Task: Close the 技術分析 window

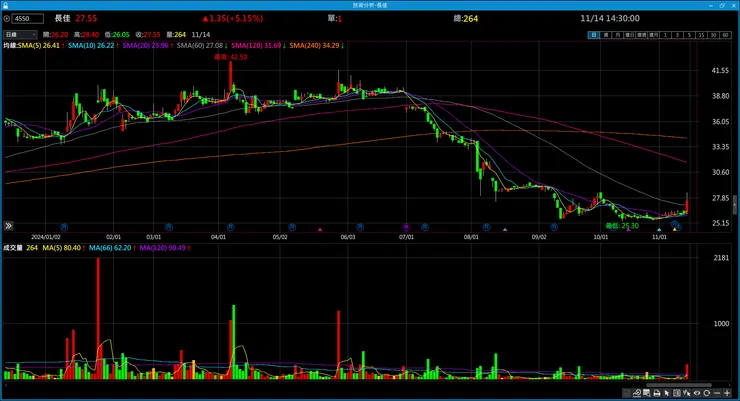Action: (734, 5)
